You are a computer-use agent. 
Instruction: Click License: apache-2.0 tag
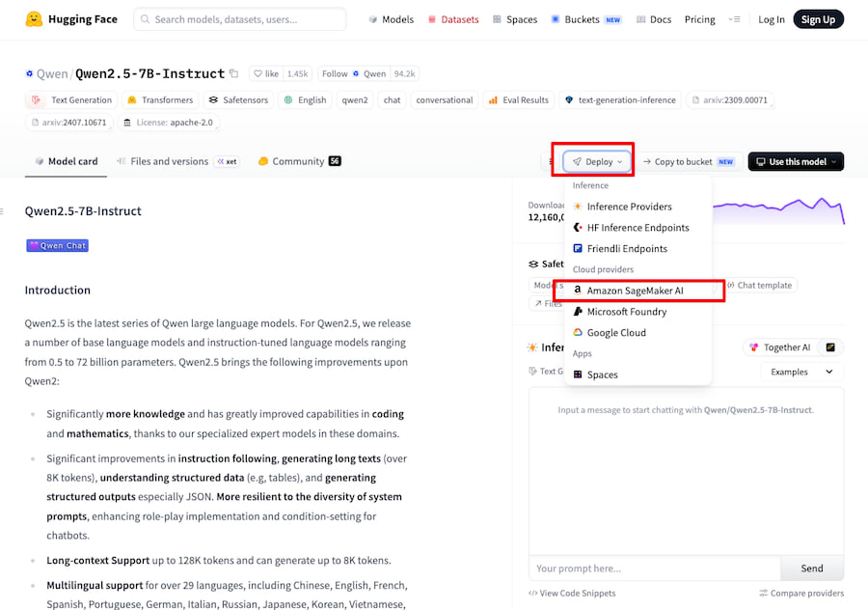tap(168, 123)
